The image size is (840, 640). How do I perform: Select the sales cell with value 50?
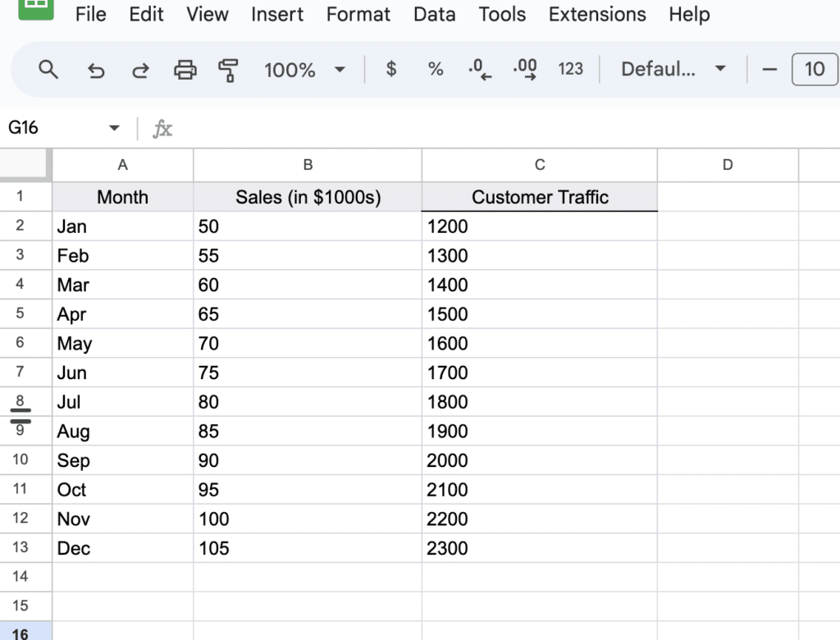pyautogui.click(x=308, y=226)
